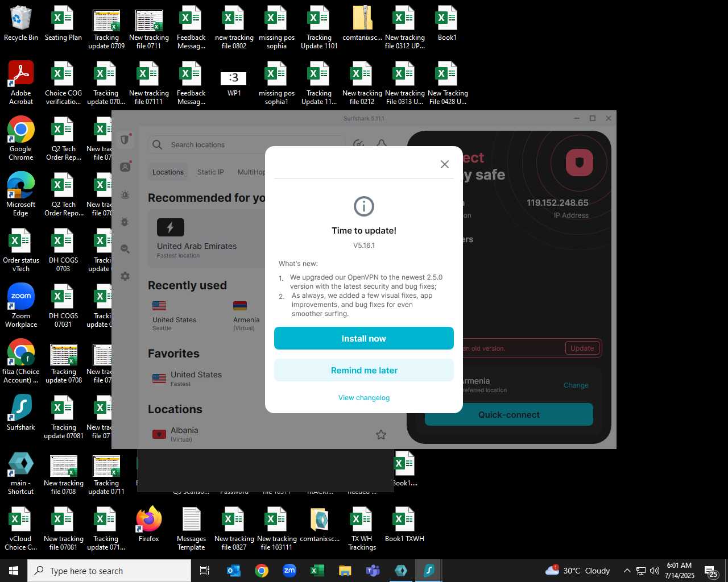728x582 pixels.
Task: Open the 6:01 AM taskbar clock
Action: [x=680, y=571]
